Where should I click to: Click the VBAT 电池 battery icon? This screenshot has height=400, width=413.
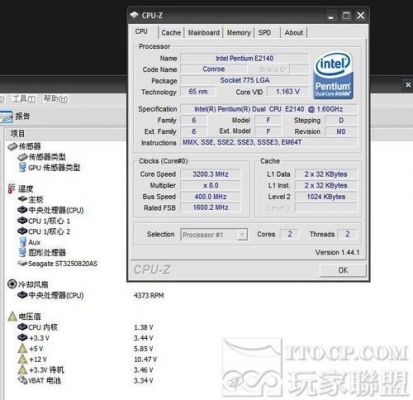pos(23,380)
